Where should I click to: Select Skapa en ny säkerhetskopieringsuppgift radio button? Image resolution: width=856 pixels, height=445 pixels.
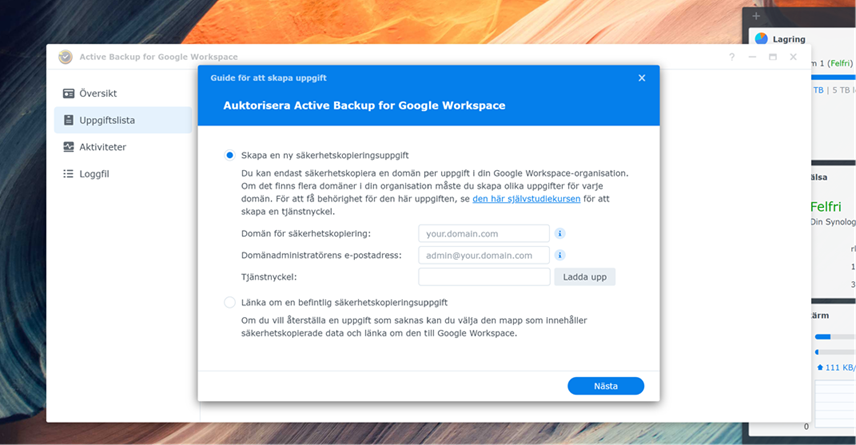pos(230,156)
